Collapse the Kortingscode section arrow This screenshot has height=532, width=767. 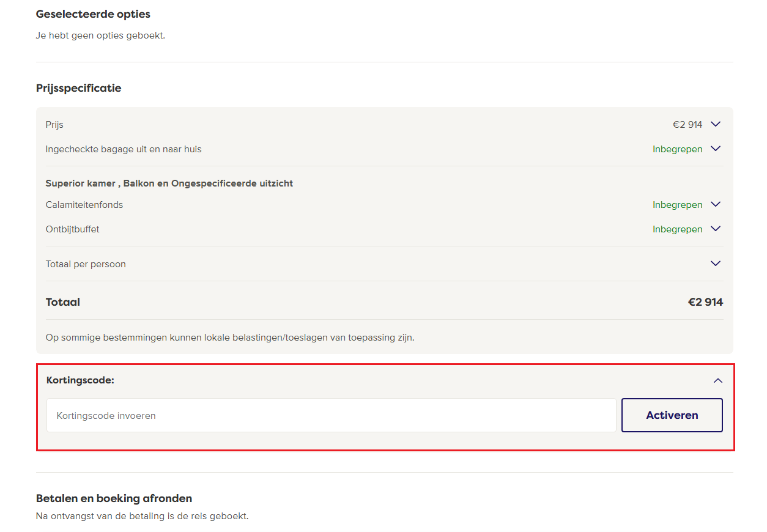click(x=717, y=380)
